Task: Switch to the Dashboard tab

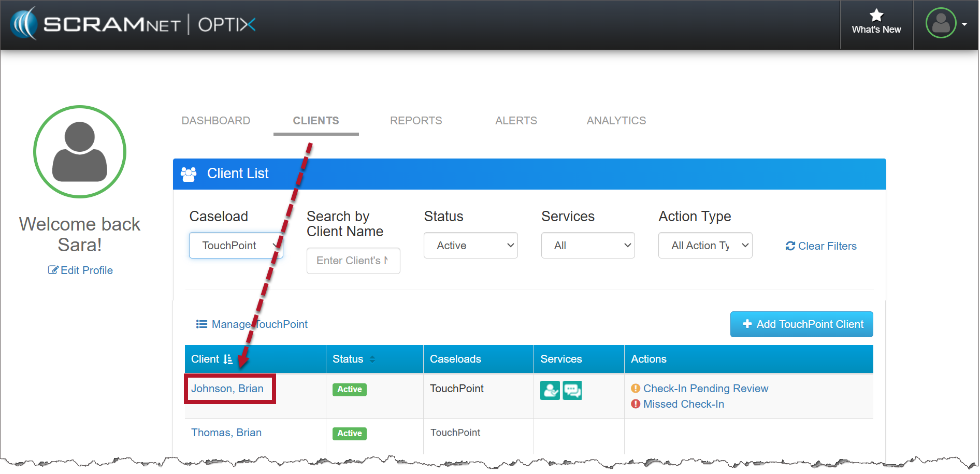Action: pos(215,121)
